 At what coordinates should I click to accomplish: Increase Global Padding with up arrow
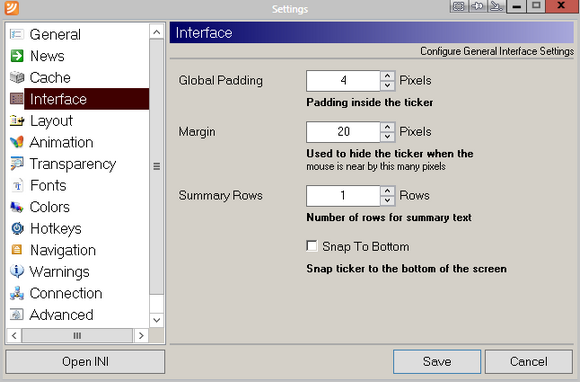[x=387, y=76]
